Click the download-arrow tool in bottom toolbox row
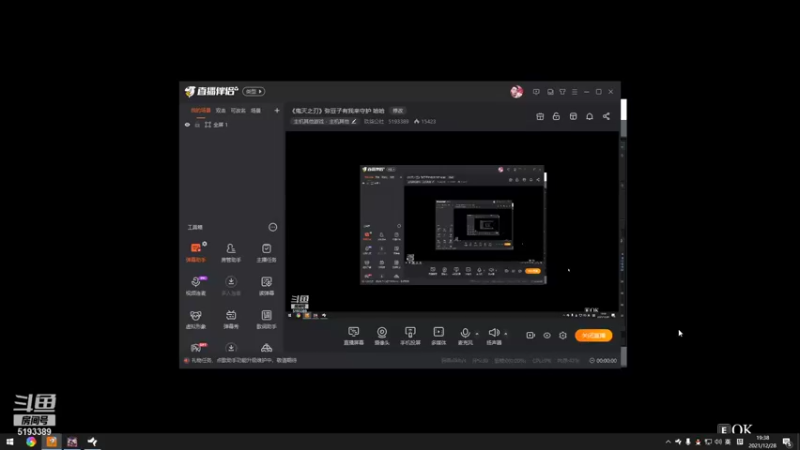The image size is (800, 450). (231, 348)
